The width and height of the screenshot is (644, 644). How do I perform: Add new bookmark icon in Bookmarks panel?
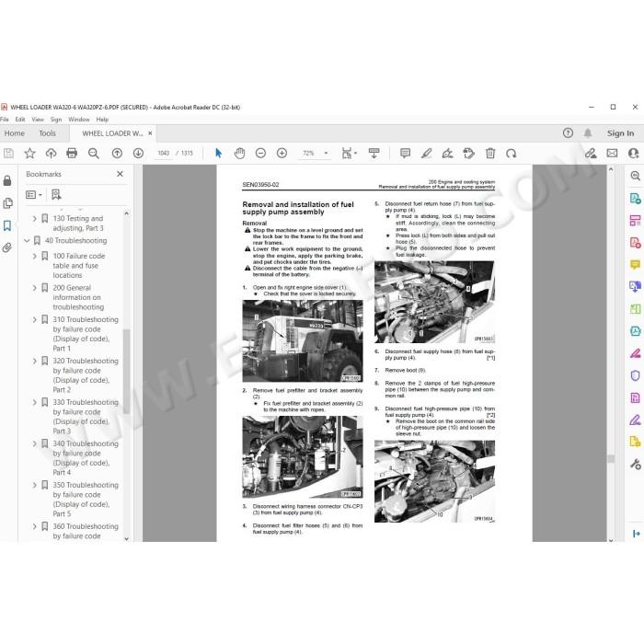click(x=56, y=195)
